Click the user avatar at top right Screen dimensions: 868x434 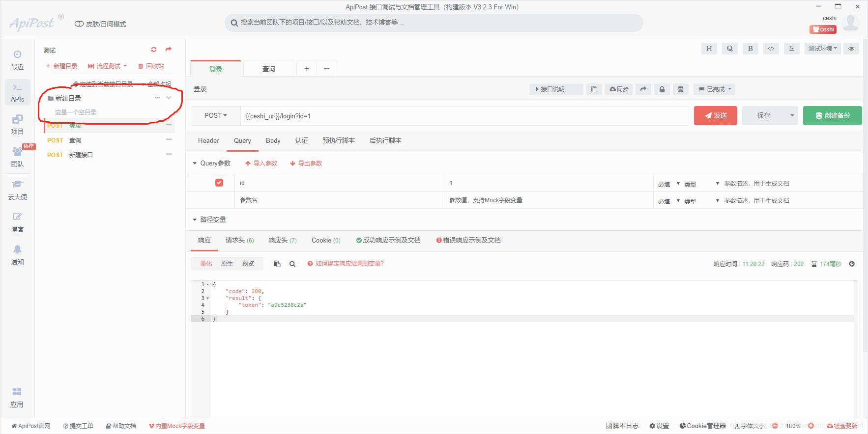pos(850,23)
